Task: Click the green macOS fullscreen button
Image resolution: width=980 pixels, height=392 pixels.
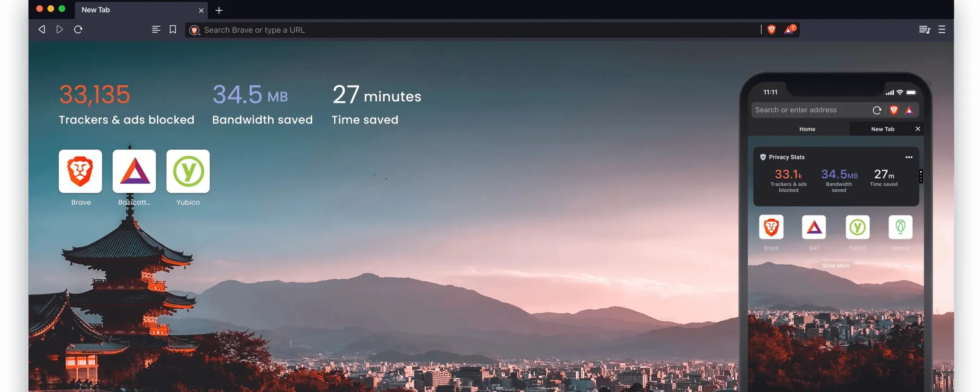Action: pos(62,9)
